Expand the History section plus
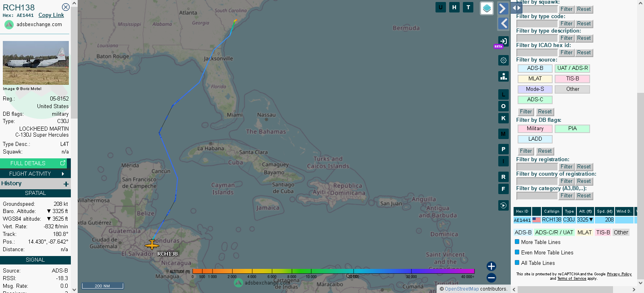 click(66, 184)
